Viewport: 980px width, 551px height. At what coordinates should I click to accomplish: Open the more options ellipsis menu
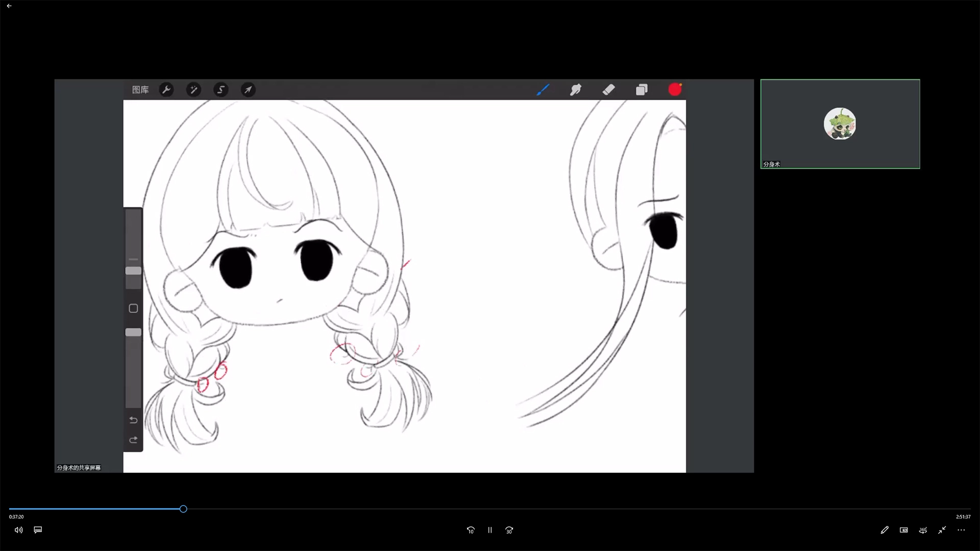(961, 530)
